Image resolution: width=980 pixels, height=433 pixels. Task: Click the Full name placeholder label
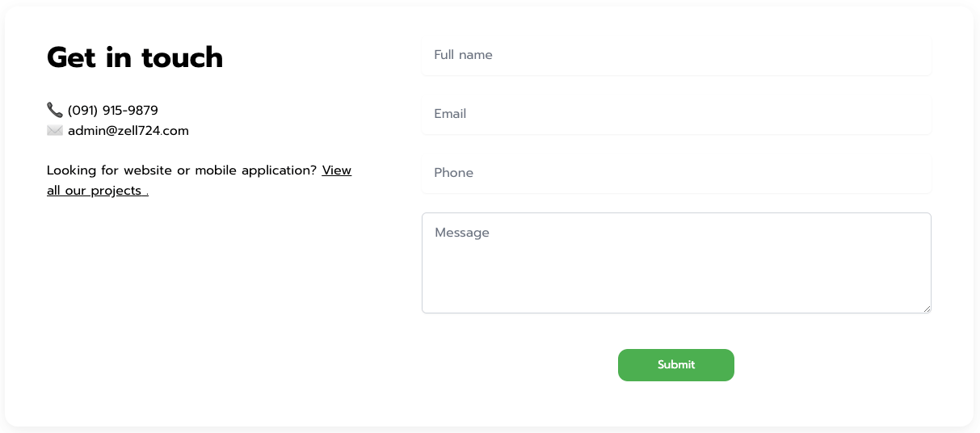click(x=463, y=55)
